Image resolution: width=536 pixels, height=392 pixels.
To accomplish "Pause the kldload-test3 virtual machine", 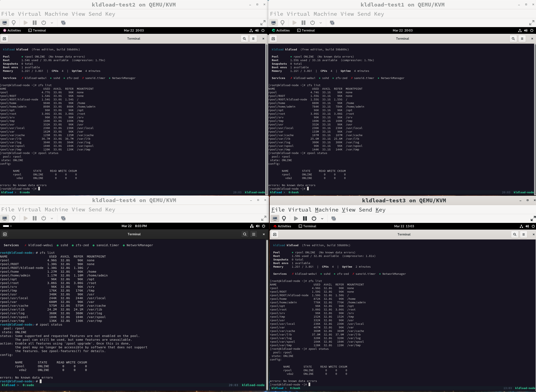I will pyautogui.click(x=305, y=218).
